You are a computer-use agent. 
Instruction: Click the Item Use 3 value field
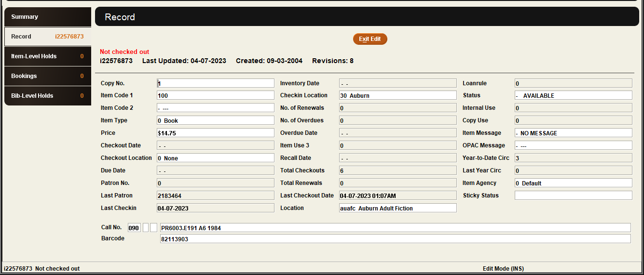(x=397, y=145)
